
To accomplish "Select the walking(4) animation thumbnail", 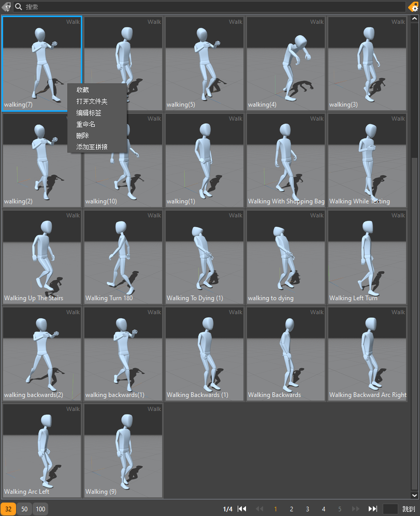I will (285, 64).
